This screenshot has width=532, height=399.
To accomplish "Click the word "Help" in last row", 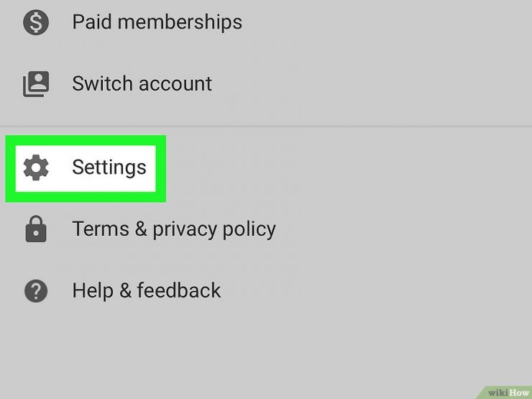I will tap(93, 291).
